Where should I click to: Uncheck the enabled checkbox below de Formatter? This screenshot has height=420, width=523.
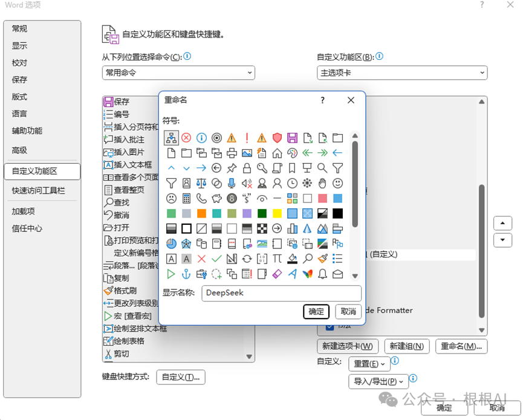[x=330, y=326]
